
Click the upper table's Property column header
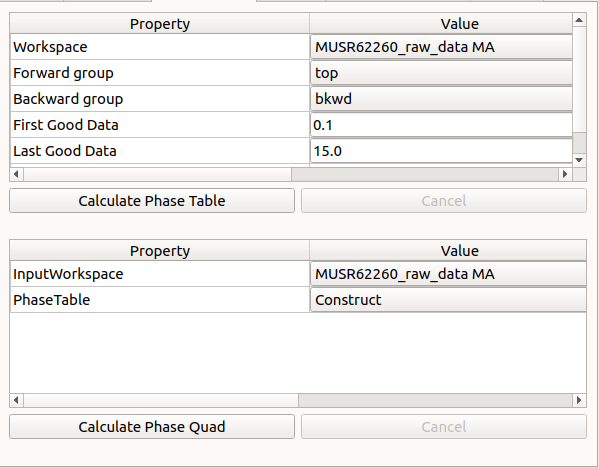[160, 24]
